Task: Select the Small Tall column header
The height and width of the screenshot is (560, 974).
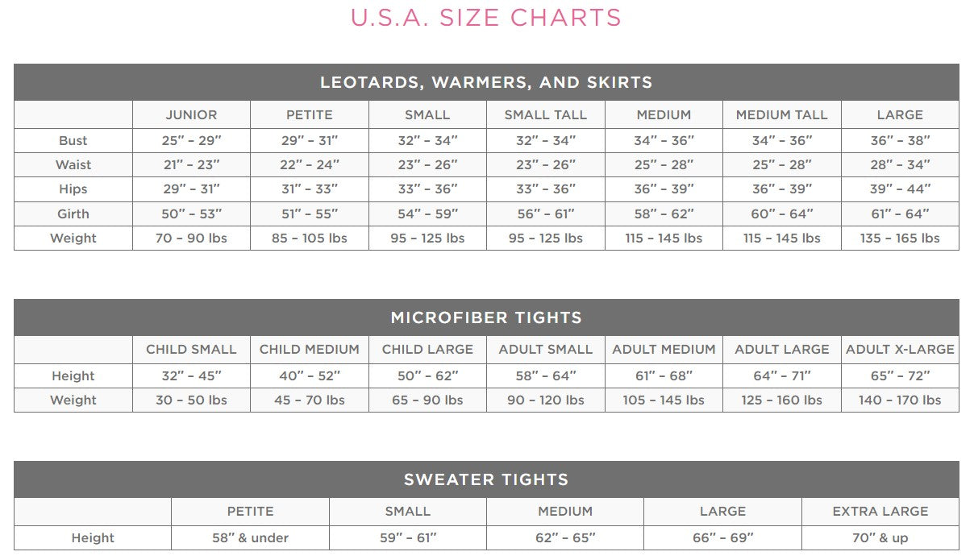Action: (x=546, y=115)
